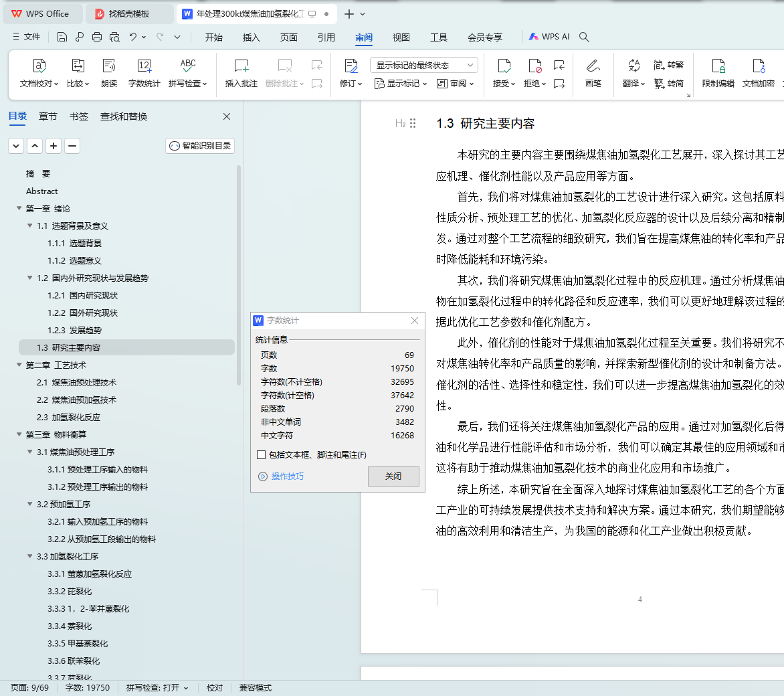Demote heading level with minus button

[72, 146]
